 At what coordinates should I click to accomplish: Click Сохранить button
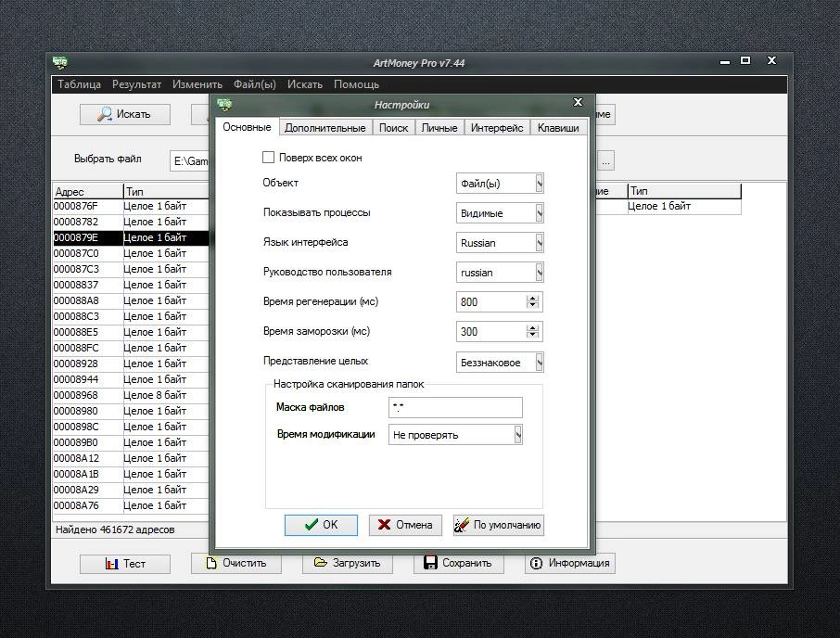click(459, 563)
